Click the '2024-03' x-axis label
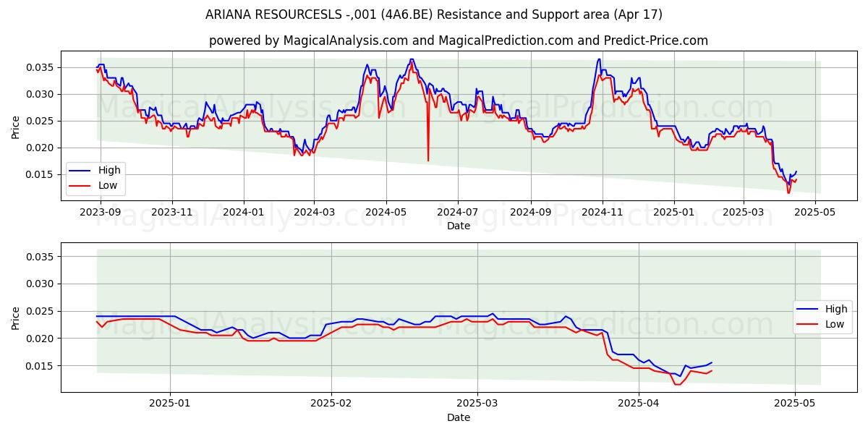The width and height of the screenshot is (868, 434). [314, 212]
